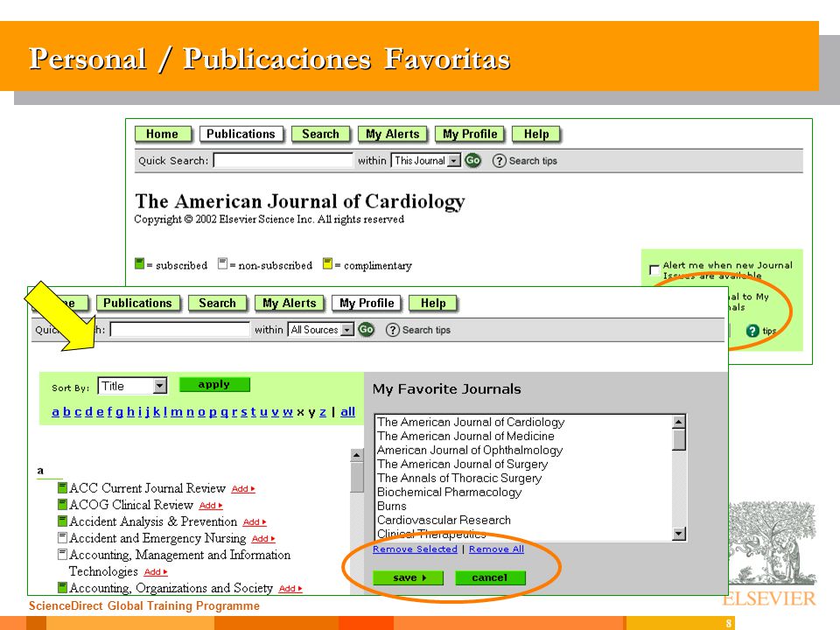Click the Go icon beside All Sources dropdown
This screenshot has width=840, height=630.
(366, 330)
